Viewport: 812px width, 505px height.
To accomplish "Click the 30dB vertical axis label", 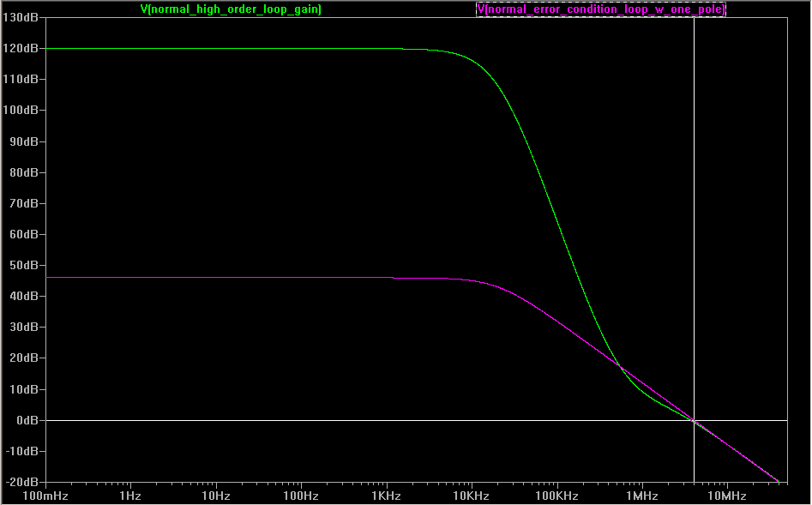I will point(24,328).
